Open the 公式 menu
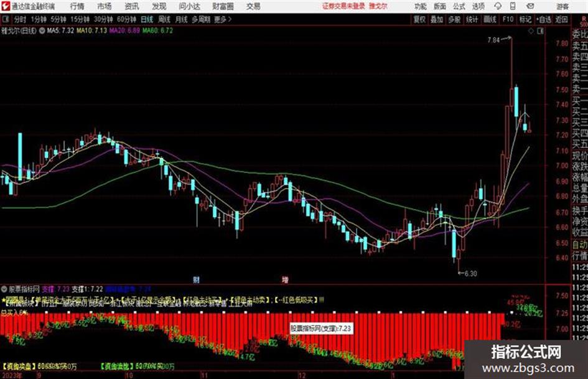This screenshot has width=588, height=379. click(459, 6)
